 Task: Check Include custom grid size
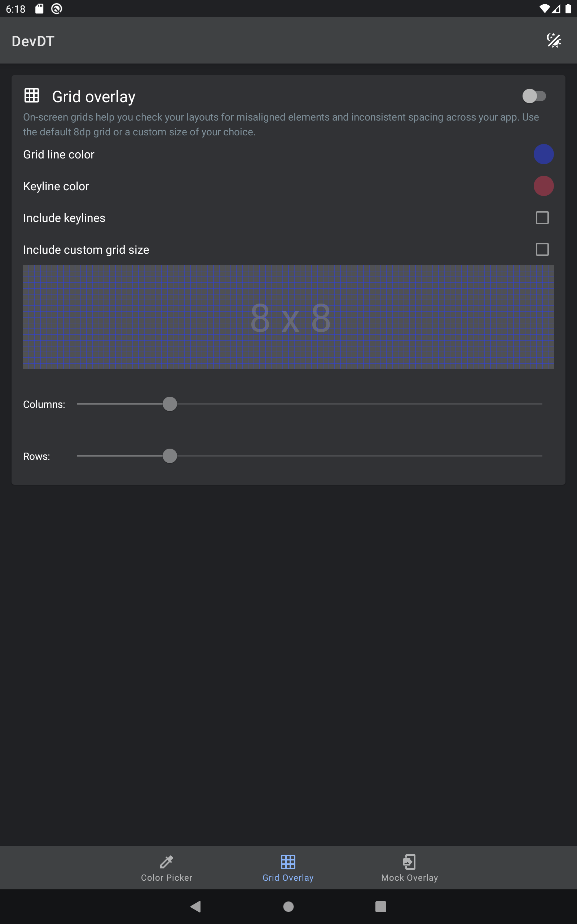pos(542,249)
